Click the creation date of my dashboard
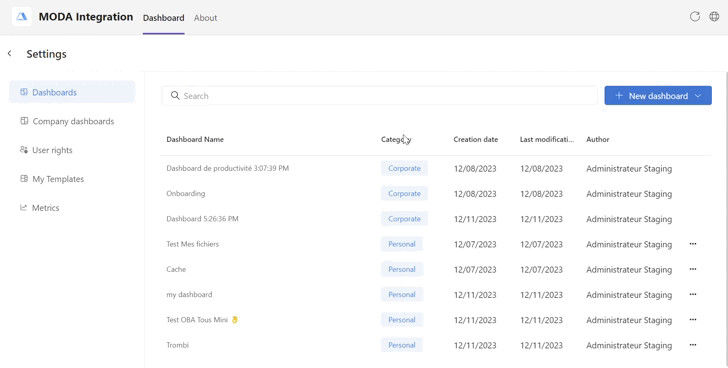The height and width of the screenshot is (368, 728). [475, 295]
